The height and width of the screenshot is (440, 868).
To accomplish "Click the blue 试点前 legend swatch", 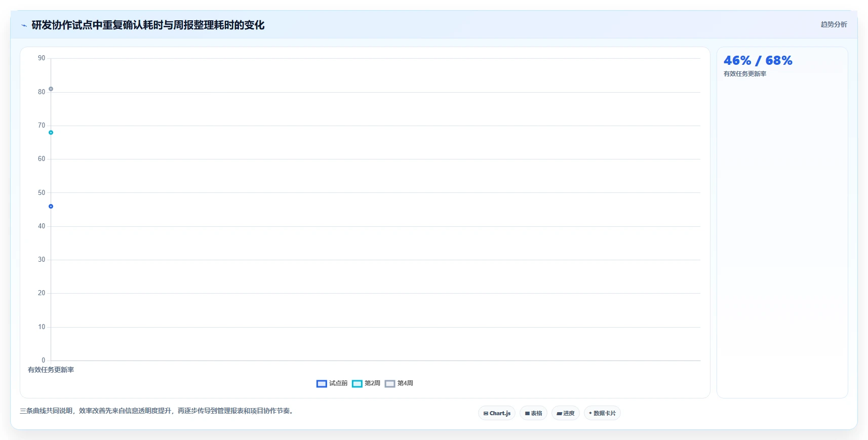I will click(x=322, y=384).
